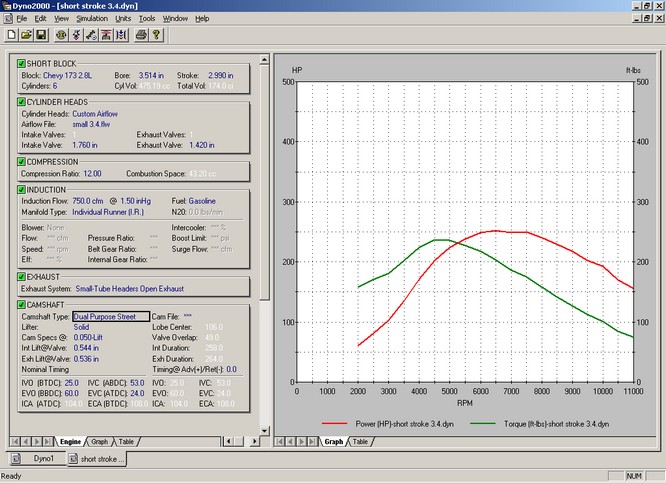
Task: Click the Save floppy disk icon
Action: click(41, 35)
